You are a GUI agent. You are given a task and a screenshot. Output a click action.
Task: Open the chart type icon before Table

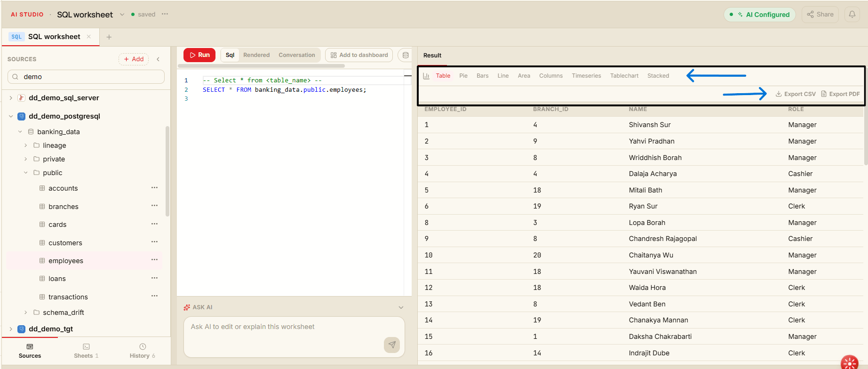(x=426, y=76)
